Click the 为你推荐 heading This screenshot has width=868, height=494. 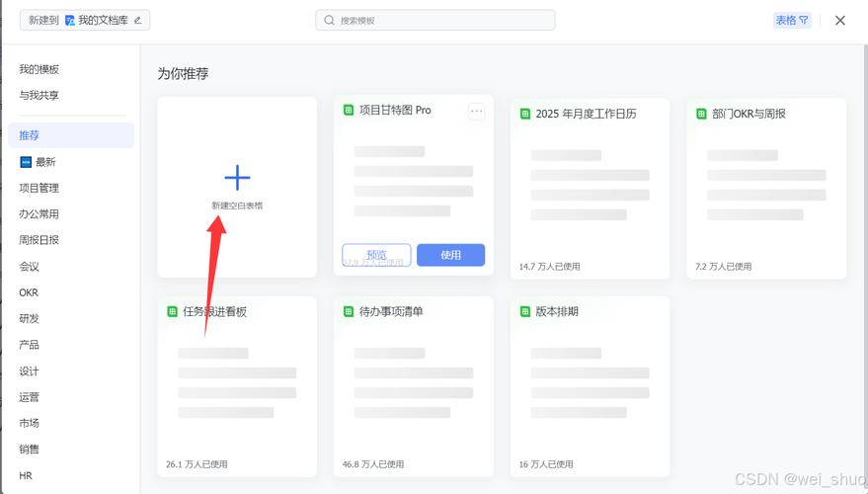coord(184,74)
